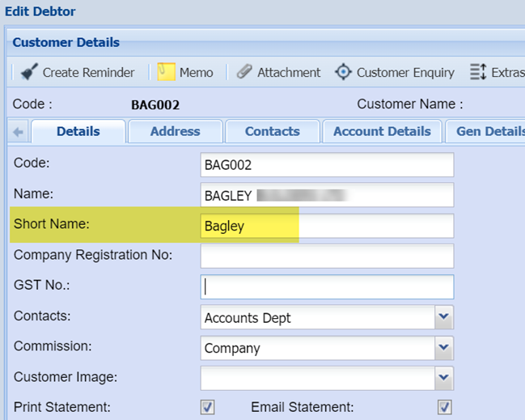Open the Customer Enquiry target icon
The image size is (525, 420).
343,72
